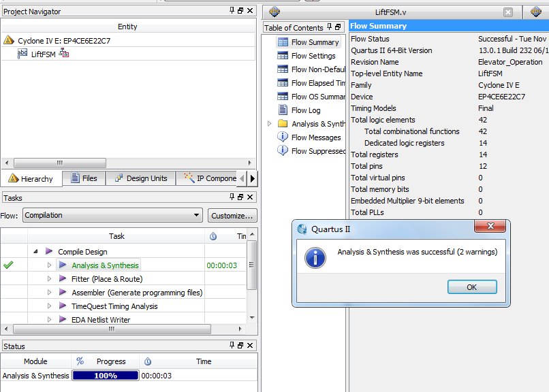Expand TimeQuest Timing Analysis task
The width and height of the screenshot is (549, 392).
click(49, 306)
